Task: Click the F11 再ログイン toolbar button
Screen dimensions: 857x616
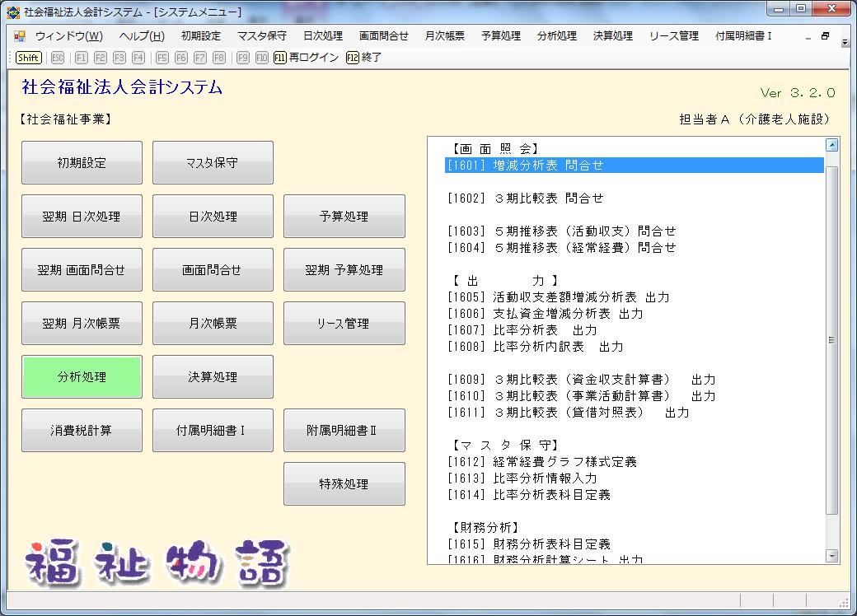Action: pos(306,58)
